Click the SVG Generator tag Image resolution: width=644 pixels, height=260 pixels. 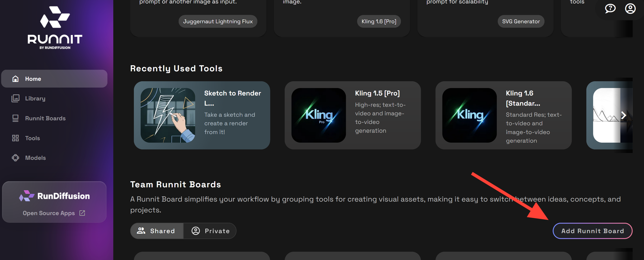(521, 22)
